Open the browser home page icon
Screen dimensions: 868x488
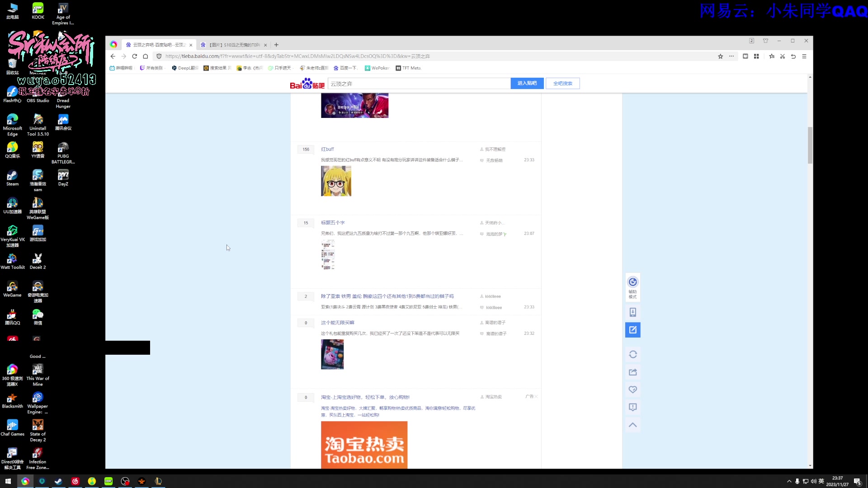click(x=145, y=56)
